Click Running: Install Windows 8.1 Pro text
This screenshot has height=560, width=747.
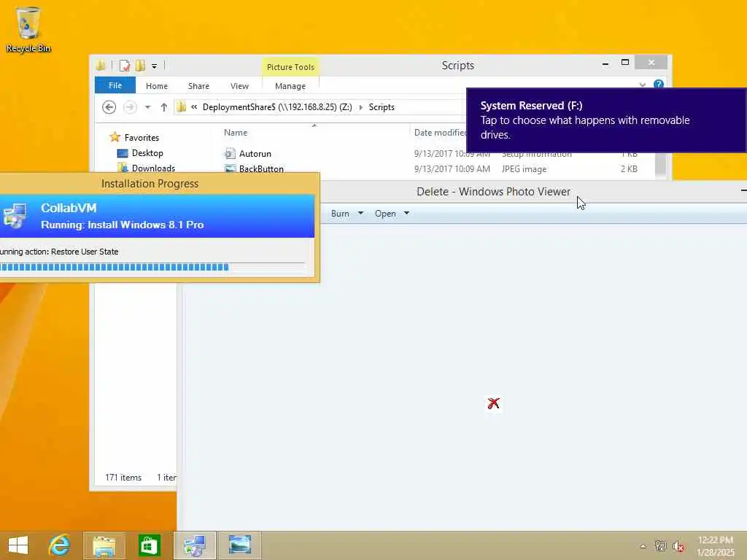tap(123, 225)
